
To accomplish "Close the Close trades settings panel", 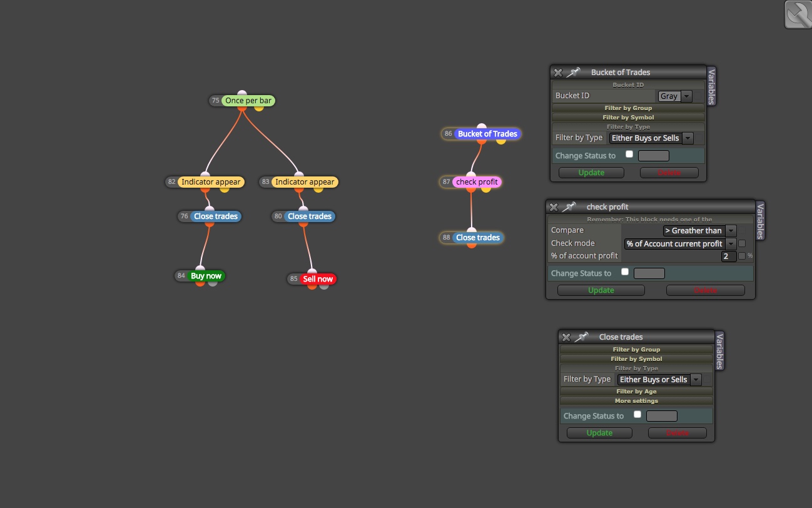I will pos(566,337).
